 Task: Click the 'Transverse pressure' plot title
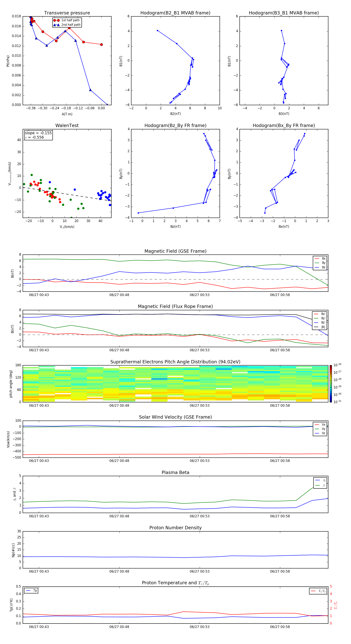tap(67, 13)
